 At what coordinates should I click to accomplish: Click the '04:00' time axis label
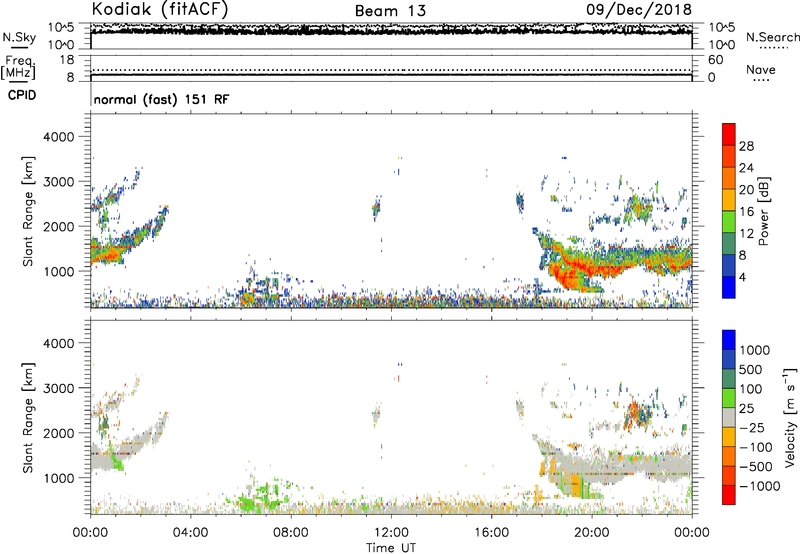coord(190,532)
